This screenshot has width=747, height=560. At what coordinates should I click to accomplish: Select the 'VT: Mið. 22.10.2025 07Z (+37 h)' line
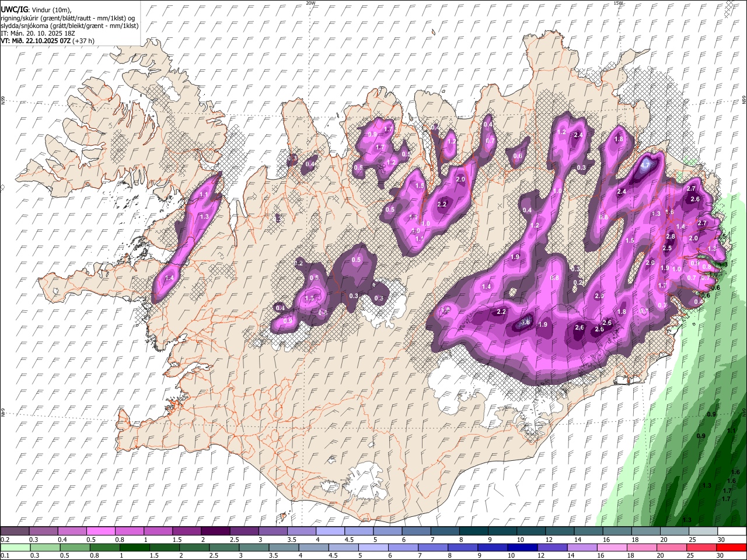[x=47, y=41]
